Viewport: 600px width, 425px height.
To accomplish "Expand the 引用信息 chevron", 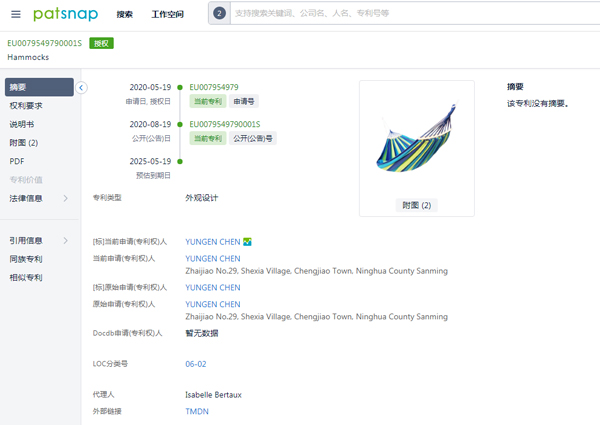I will (x=65, y=241).
